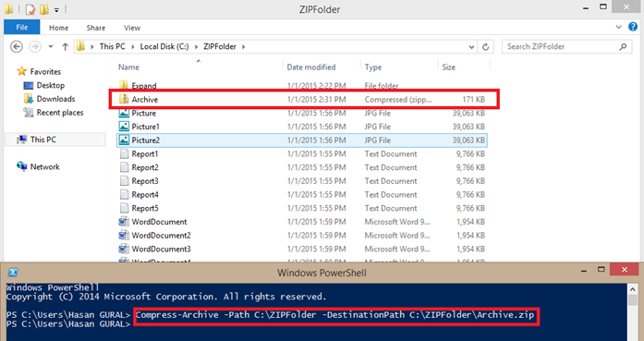The image size is (644, 341).
Task: Click the Compressed (zipp... type cell
Action: 398,100
